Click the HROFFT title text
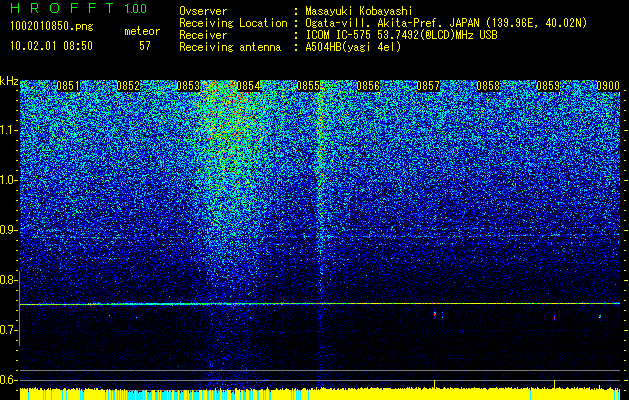Image resolution: width=629 pixels, height=400 pixels. click(62, 8)
